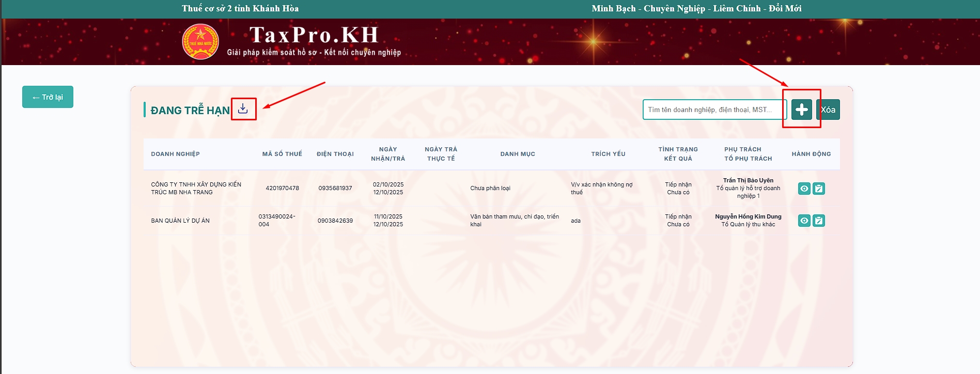Viewport: 980px width, 374px height.
Task: Select the BAN QUẢN LÝ DỰ ÁN row name
Action: pos(180,221)
